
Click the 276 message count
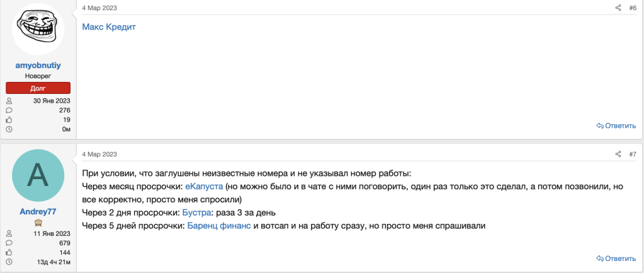tap(65, 110)
